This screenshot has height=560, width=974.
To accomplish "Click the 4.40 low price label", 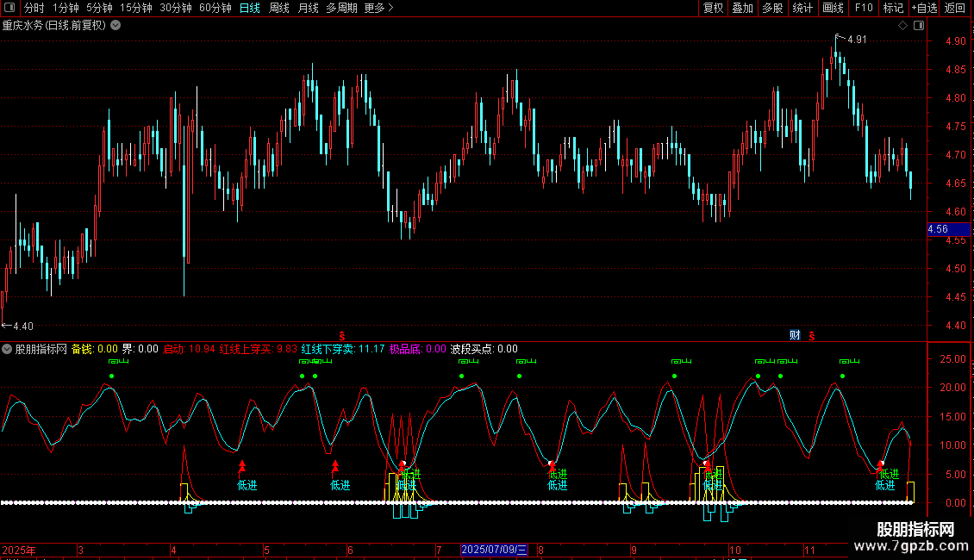I will tap(23, 326).
